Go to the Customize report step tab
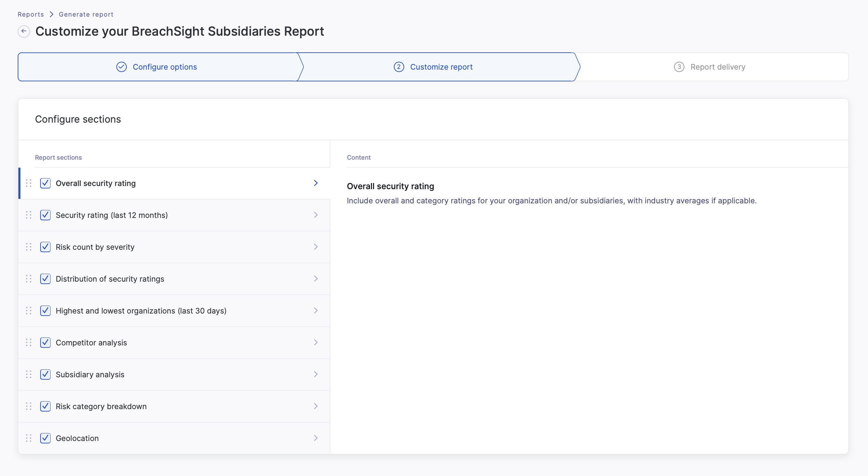 [441, 67]
